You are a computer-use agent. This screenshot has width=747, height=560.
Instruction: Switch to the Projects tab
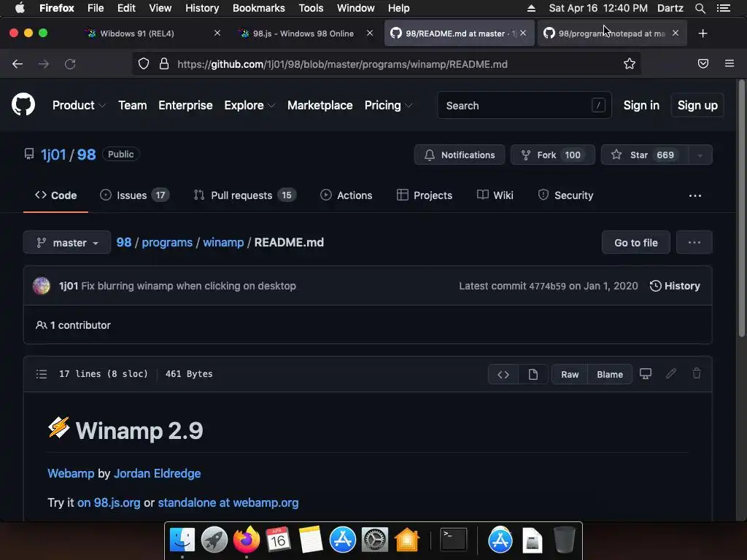pyautogui.click(x=424, y=195)
